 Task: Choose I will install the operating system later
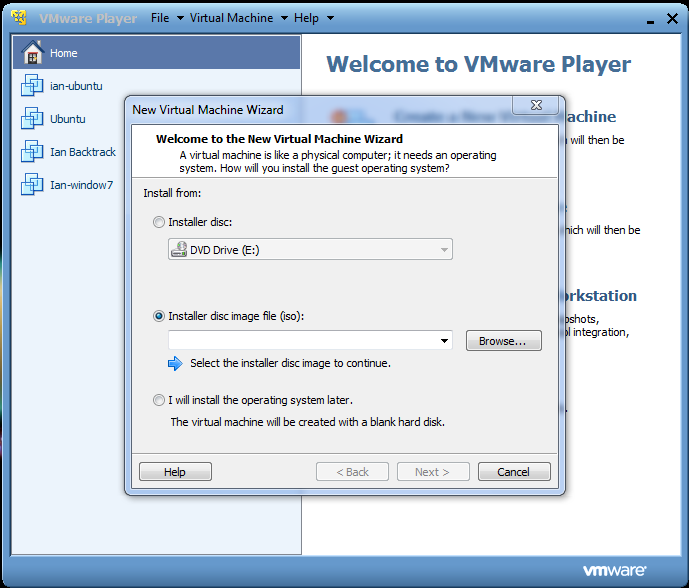point(159,400)
